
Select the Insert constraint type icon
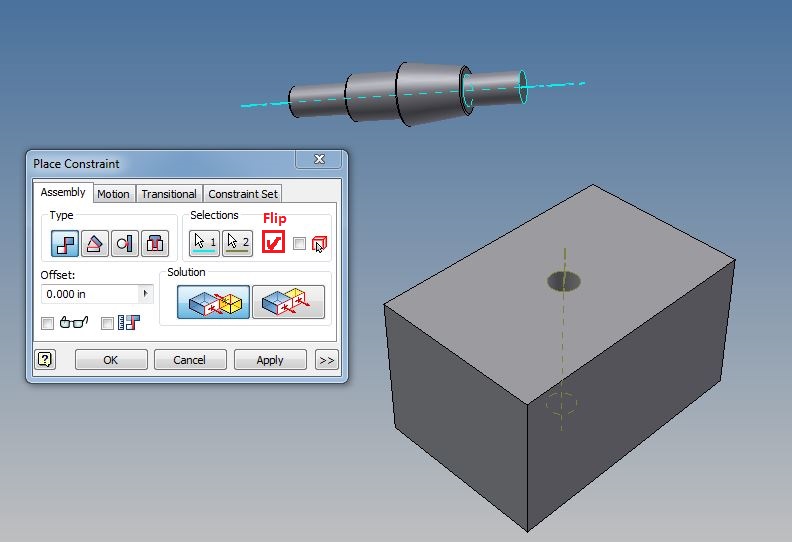[x=155, y=243]
